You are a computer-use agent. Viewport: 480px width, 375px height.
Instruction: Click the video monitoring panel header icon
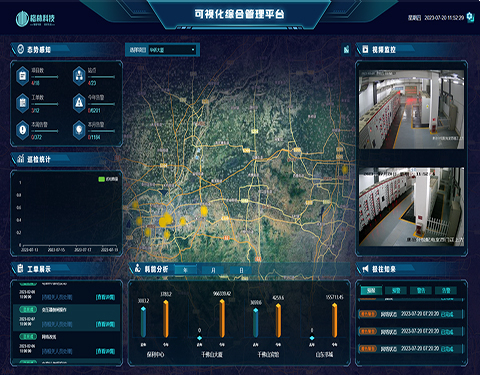tap(365, 49)
